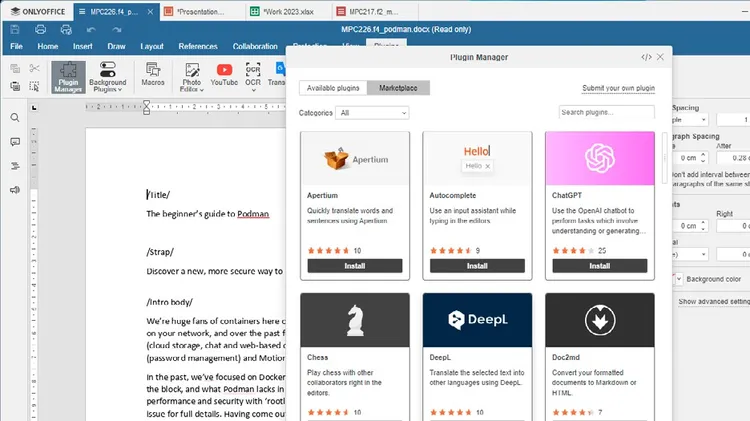Viewport: 750px width, 421px height.
Task: Click the developer mode code icon
Action: coord(646,57)
